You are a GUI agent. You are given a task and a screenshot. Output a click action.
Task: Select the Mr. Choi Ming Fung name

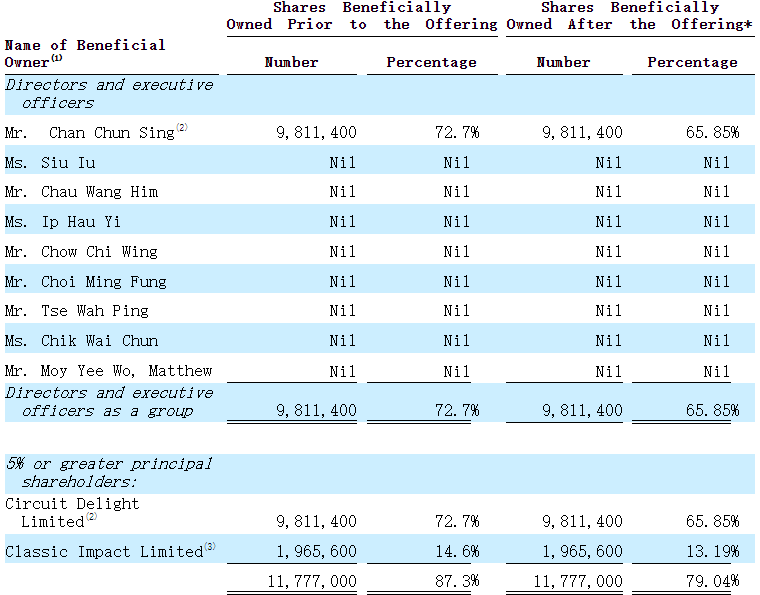point(85,282)
